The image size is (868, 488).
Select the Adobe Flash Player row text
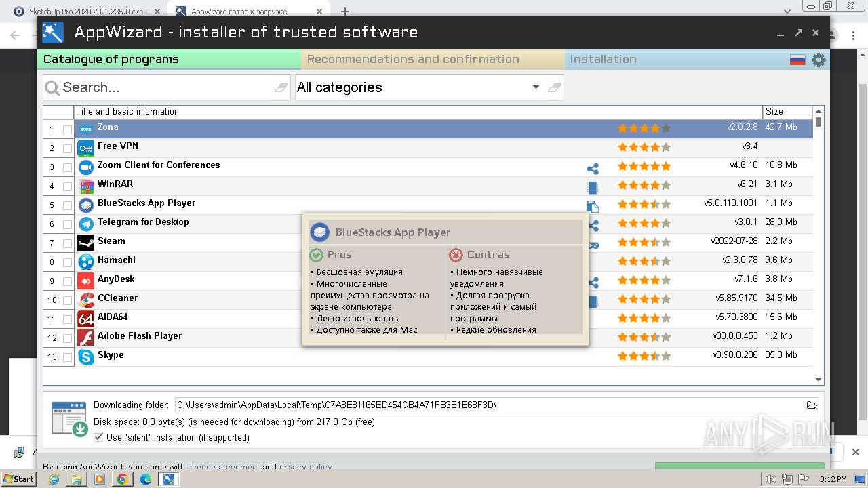140,336
